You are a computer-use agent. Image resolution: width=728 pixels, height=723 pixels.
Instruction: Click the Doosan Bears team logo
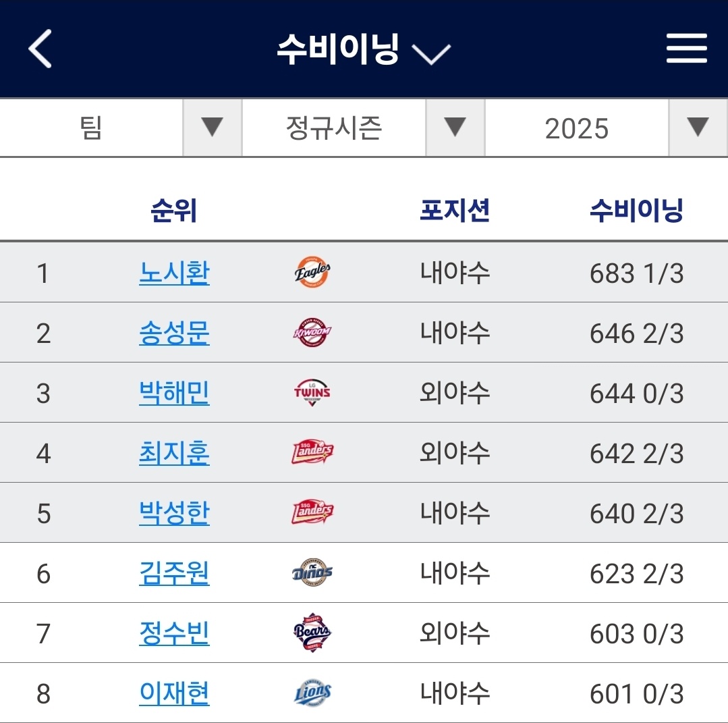pyautogui.click(x=312, y=634)
